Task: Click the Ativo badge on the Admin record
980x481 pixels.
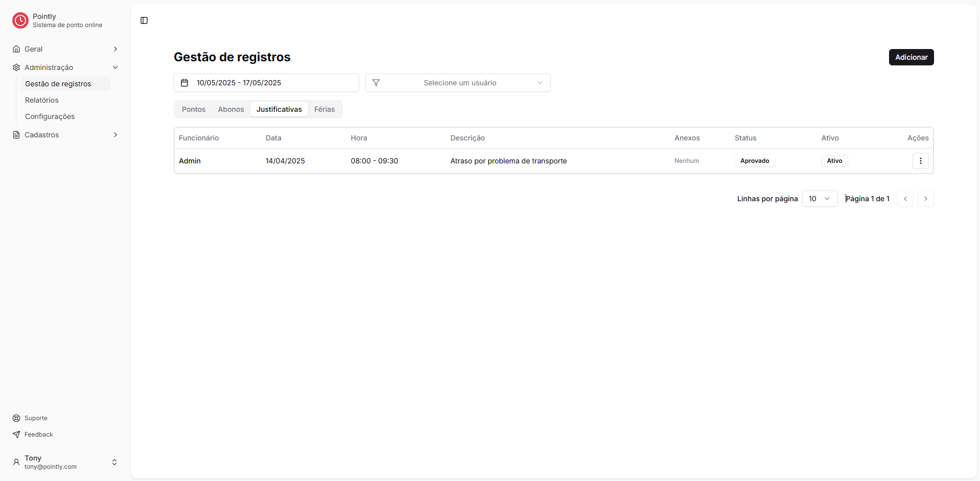Action: [x=834, y=160]
